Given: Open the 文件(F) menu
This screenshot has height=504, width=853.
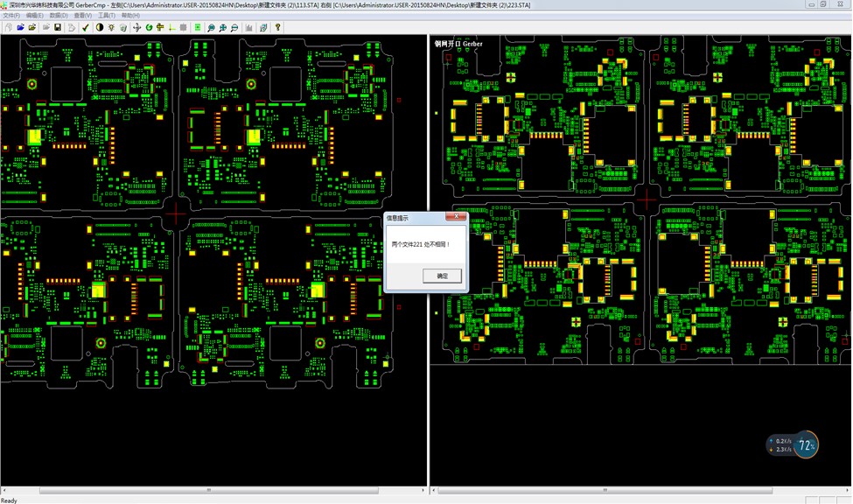Looking at the screenshot, I should tap(11, 16).
